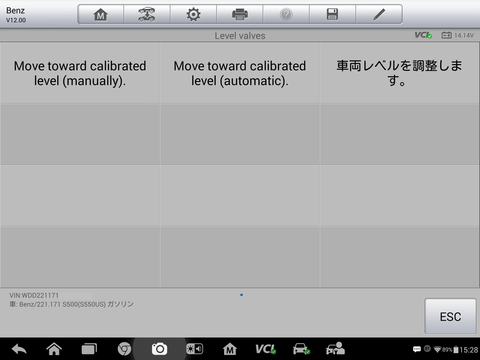Click the Level valves title
The width and height of the screenshot is (480, 360).
pyautogui.click(x=240, y=36)
